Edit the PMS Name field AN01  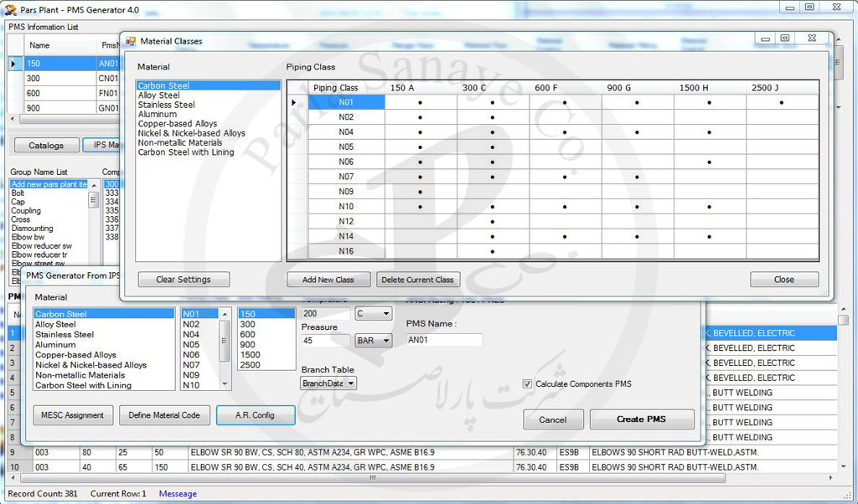pyautogui.click(x=444, y=340)
